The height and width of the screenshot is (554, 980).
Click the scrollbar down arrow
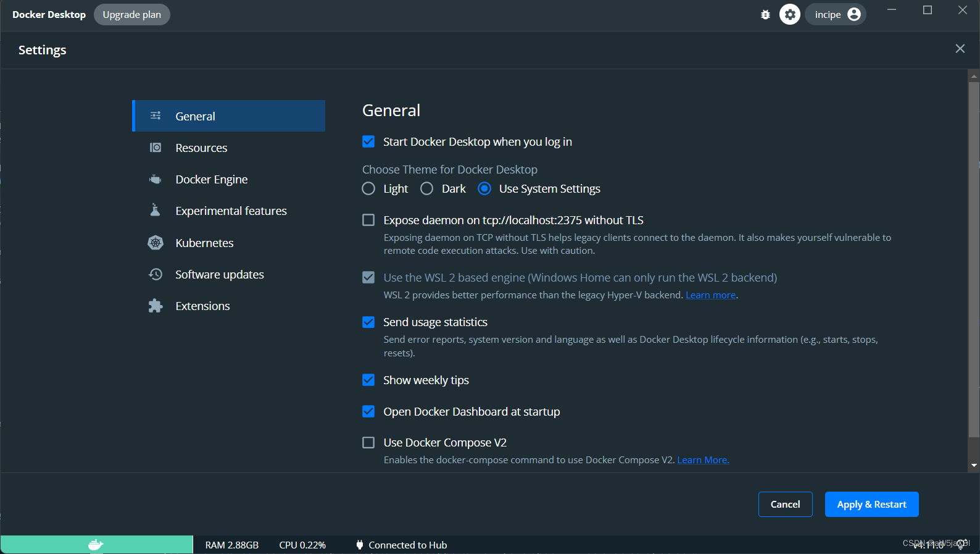[974, 466]
